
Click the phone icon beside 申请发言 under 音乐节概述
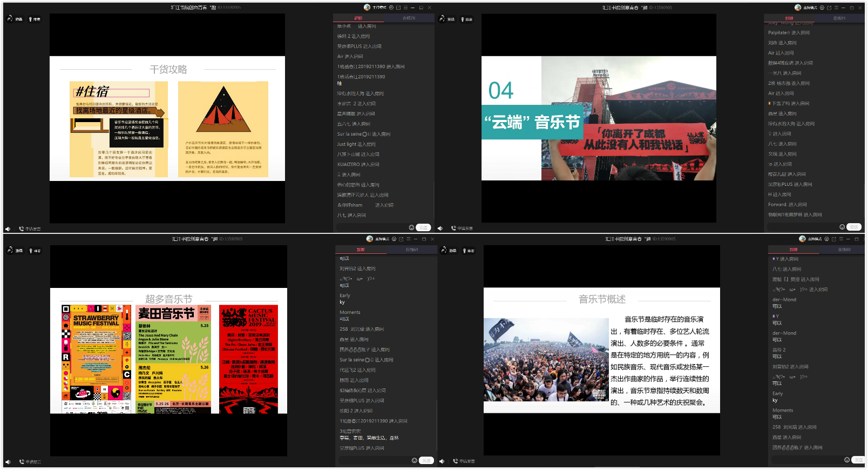(x=455, y=461)
